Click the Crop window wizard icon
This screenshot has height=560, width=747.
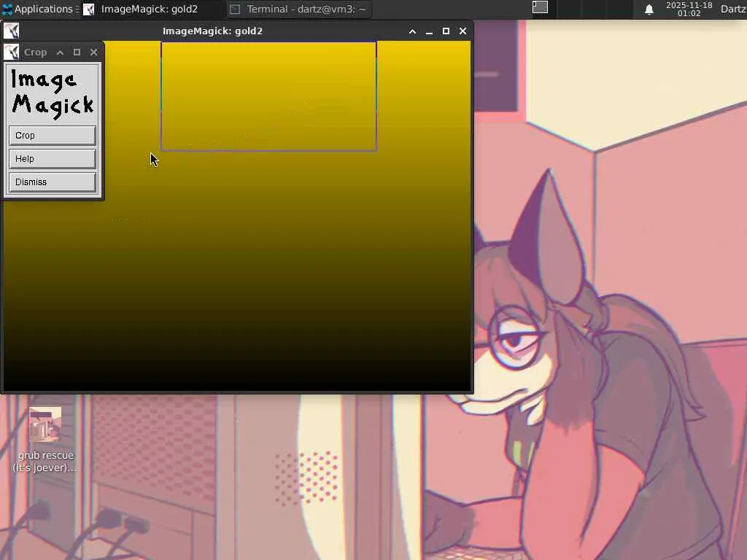click(x=12, y=52)
